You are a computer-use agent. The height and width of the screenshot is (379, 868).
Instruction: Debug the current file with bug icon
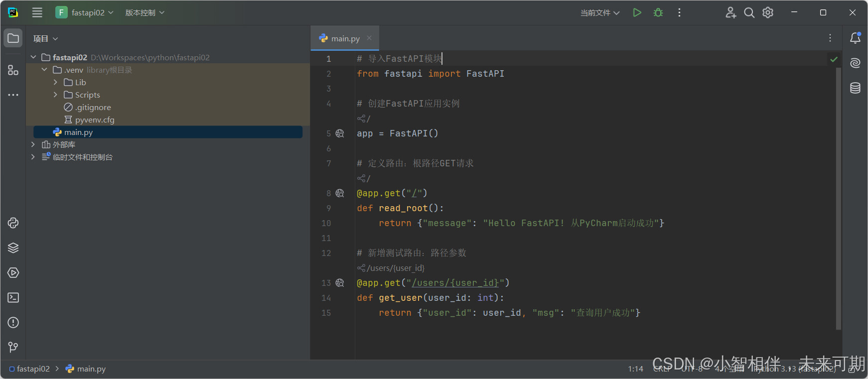658,12
